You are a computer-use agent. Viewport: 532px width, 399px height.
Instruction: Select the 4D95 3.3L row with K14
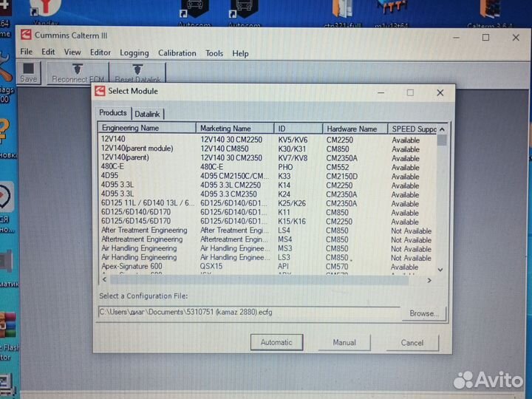[x=267, y=185]
